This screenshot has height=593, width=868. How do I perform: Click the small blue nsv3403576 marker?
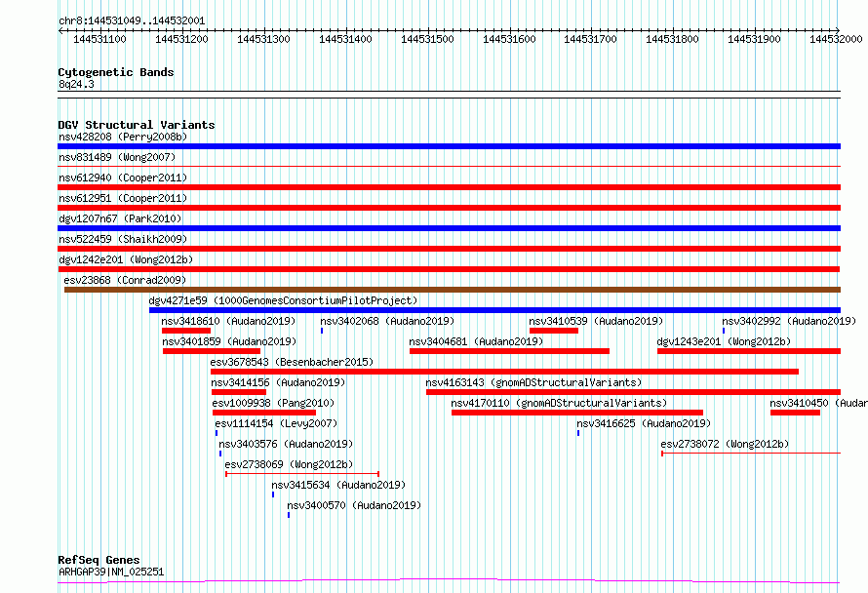(x=220, y=454)
